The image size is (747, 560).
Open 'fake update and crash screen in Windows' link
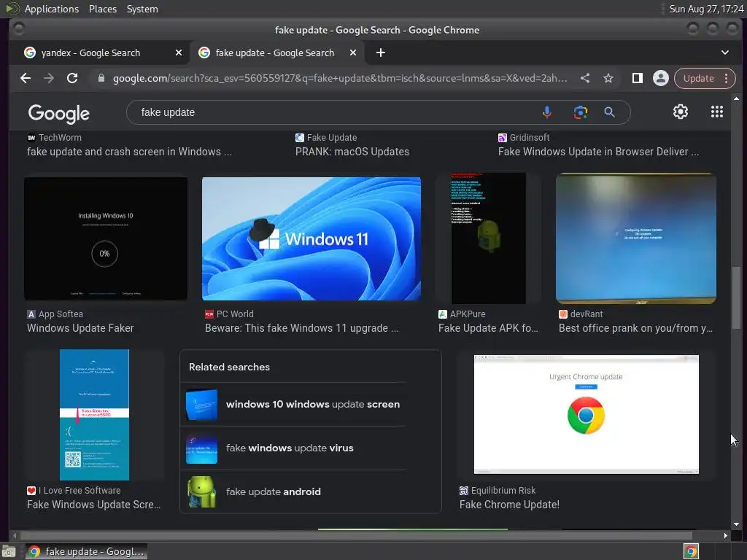(x=130, y=152)
